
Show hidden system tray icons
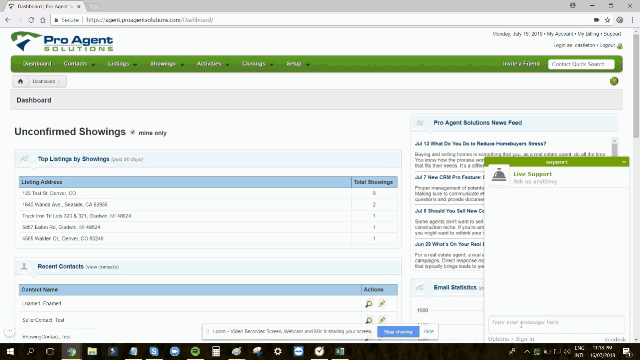(527, 351)
